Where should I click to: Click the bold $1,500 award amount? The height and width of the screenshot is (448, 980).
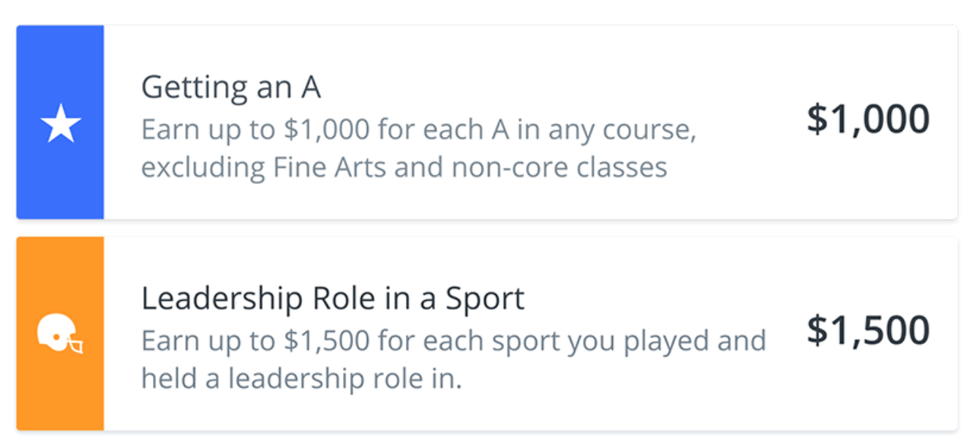point(868,330)
